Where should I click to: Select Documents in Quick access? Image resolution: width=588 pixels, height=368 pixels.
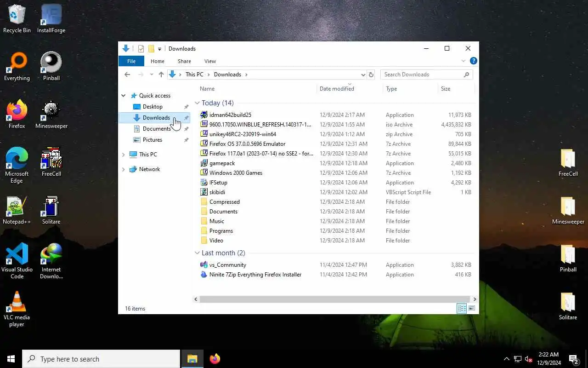tap(157, 129)
